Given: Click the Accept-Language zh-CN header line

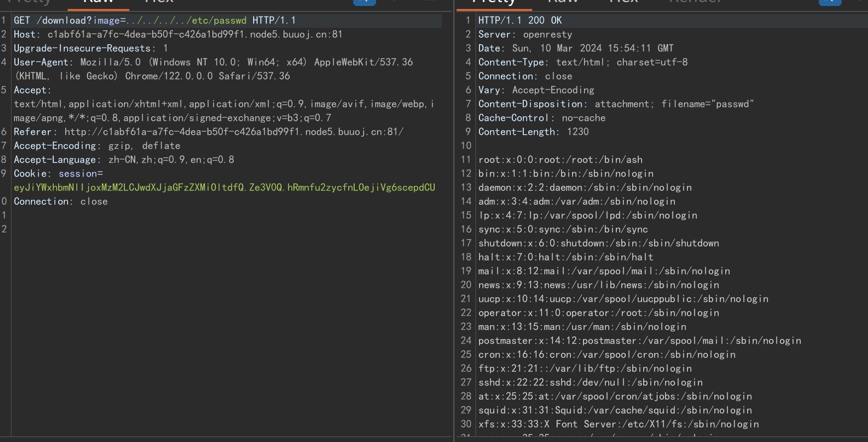Looking at the screenshot, I should (124, 160).
